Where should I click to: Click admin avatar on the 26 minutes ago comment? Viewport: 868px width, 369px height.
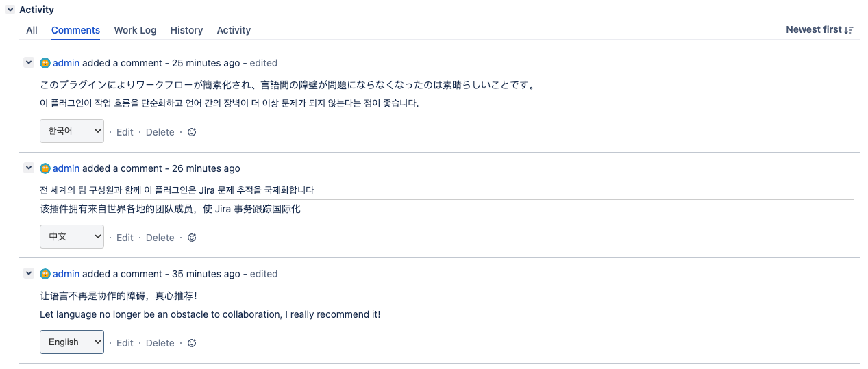pos(45,168)
